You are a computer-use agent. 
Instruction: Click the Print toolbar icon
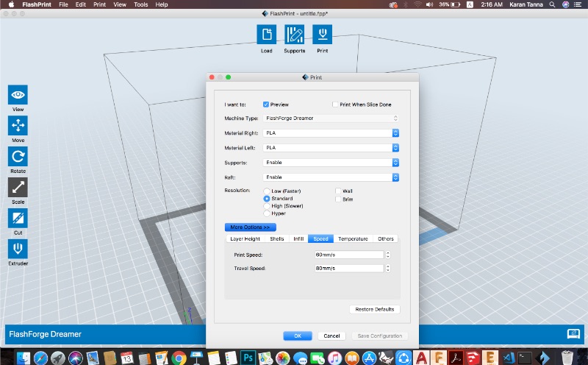(x=322, y=34)
